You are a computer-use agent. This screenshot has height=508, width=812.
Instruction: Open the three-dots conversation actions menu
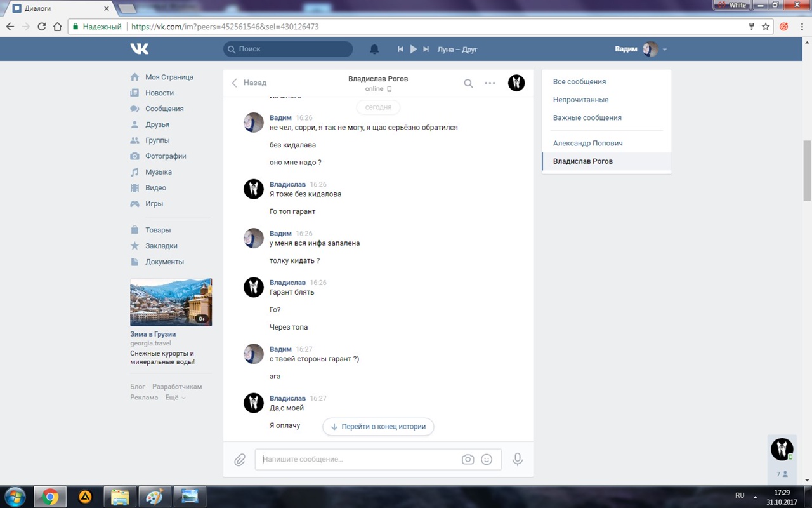[490, 83]
